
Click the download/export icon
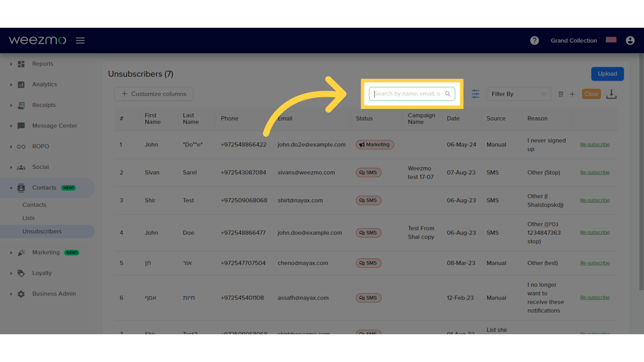612,94
